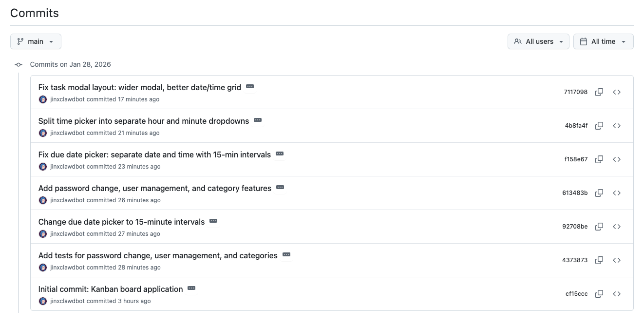Click commit hash f158e67 link
The width and height of the screenshot is (644, 327).
pyautogui.click(x=576, y=159)
